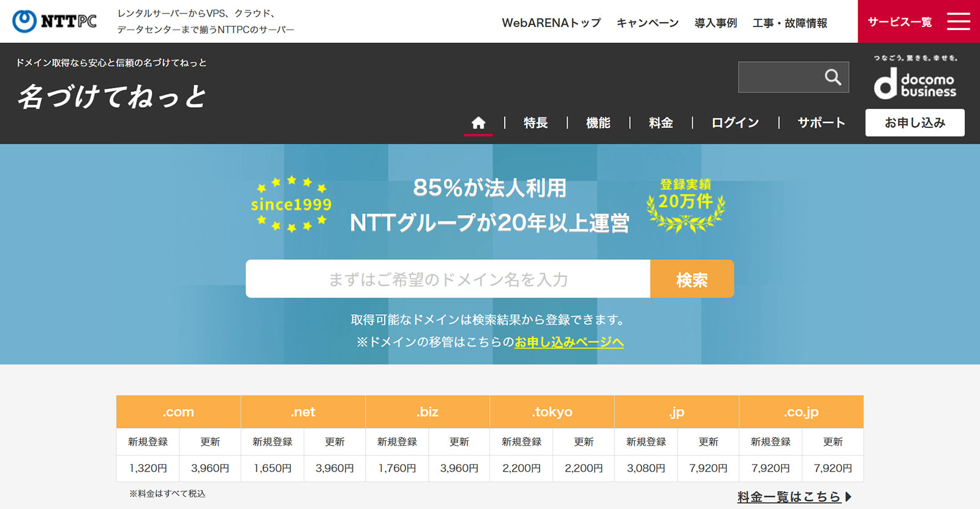Select 特長 navigation tab
The width and height of the screenshot is (980, 509).
[535, 123]
